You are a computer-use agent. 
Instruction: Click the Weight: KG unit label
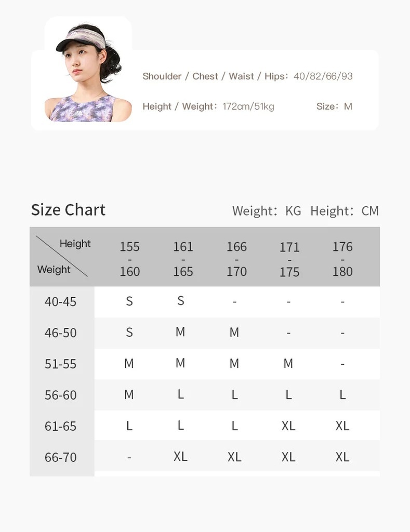[x=267, y=211]
